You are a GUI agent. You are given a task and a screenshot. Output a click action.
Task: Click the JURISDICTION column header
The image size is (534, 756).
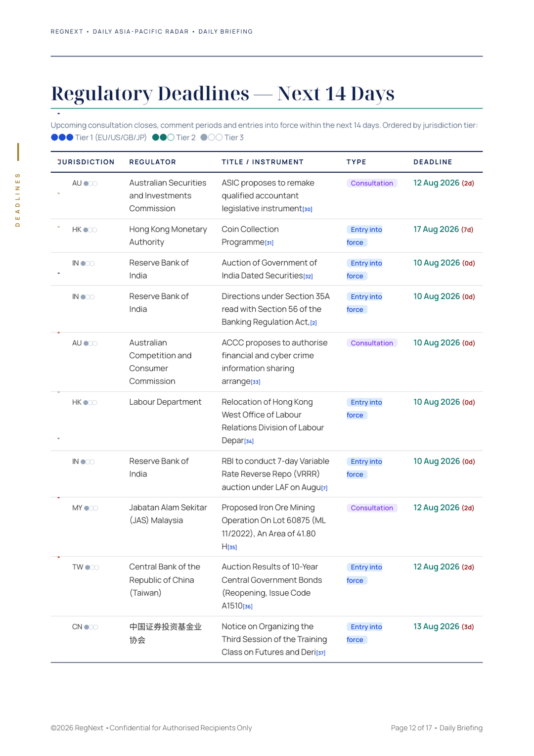pyautogui.click(x=86, y=162)
